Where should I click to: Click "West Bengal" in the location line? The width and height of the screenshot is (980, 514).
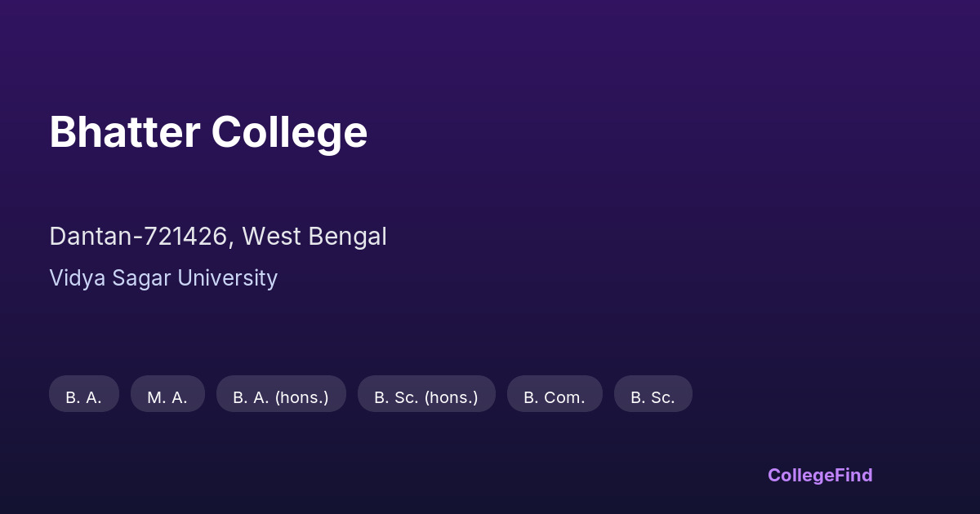pos(314,237)
